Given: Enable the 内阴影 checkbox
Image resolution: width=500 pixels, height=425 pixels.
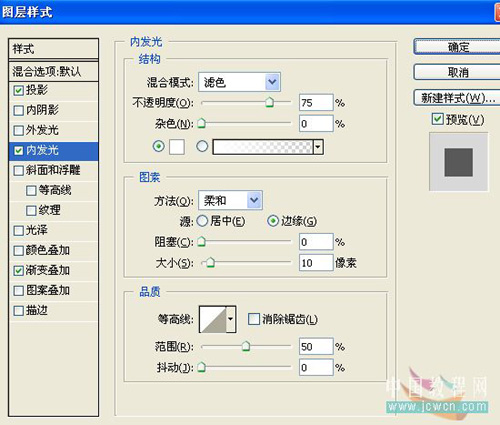Looking at the screenshot, I should (x=19, y=111).
